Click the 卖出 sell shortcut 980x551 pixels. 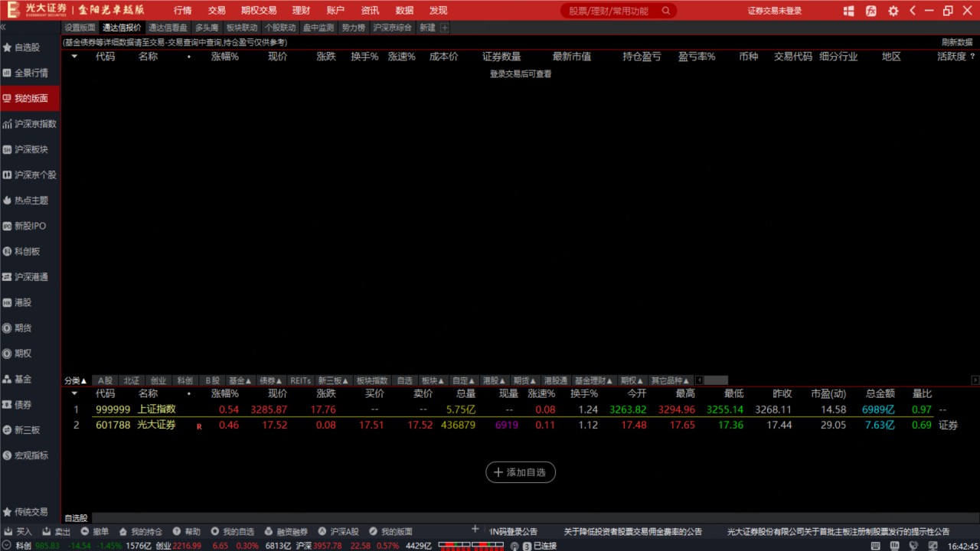57,531
